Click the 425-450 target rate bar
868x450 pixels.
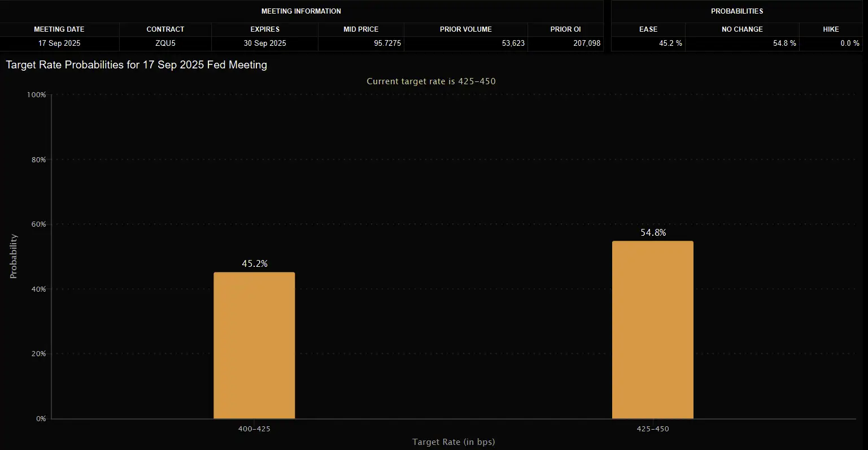[x=652, y=330]
